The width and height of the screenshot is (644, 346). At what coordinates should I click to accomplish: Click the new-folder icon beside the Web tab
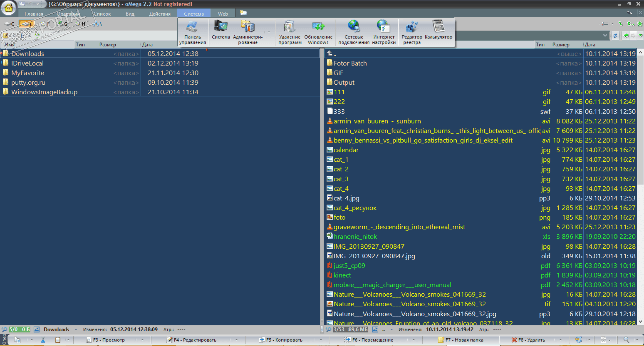pyautogui.click(x=244, y=13)
